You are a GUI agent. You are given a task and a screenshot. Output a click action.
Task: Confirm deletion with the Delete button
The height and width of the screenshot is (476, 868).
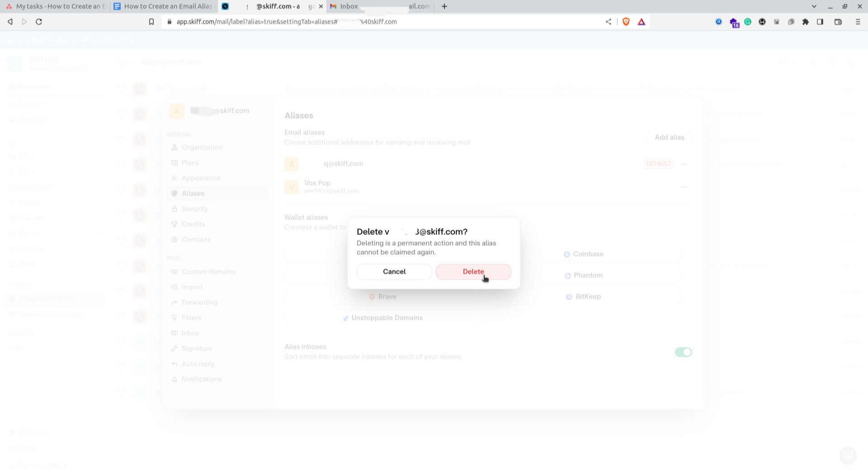(x=473, y=272)
